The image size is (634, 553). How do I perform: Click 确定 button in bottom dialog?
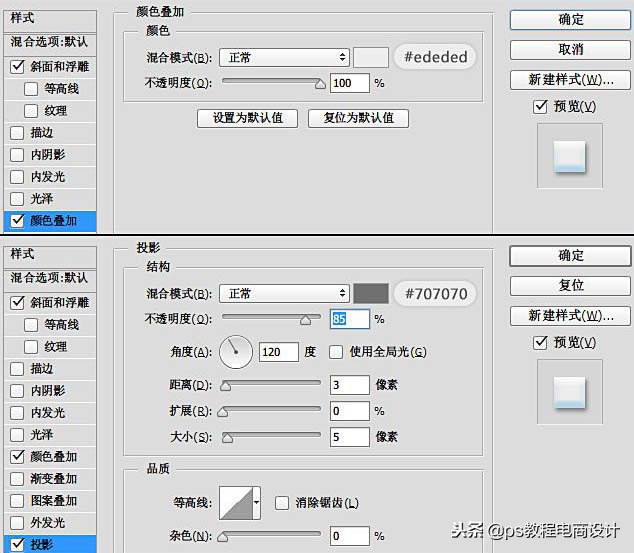570,256
